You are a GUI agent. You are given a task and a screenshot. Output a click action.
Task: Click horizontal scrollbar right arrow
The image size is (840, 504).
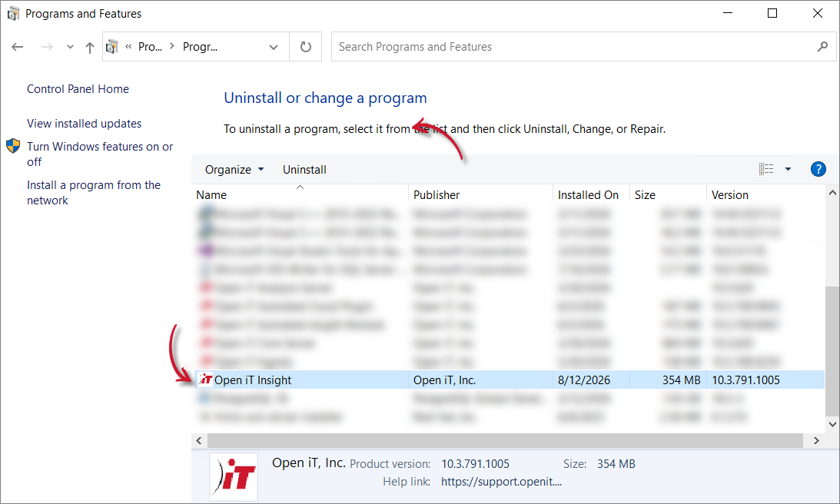(x=816, y=440)
